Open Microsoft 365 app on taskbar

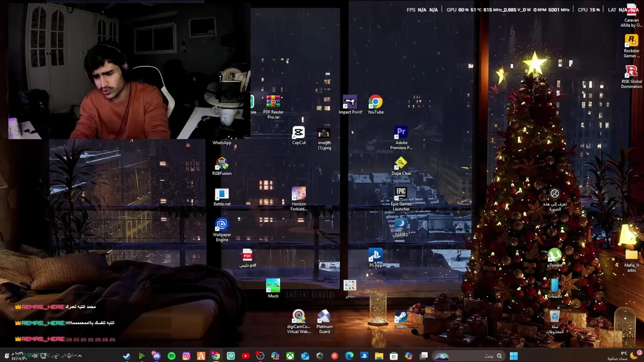pyautogui.click(x=275, y=356)
